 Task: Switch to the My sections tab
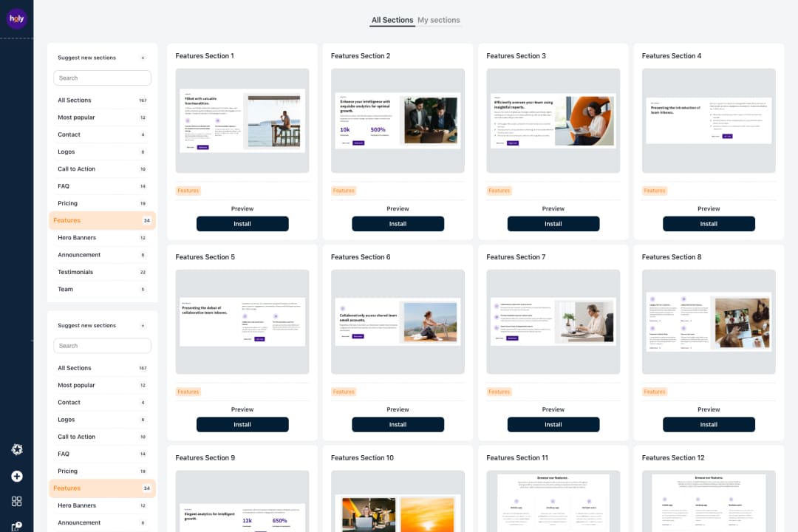439,21
